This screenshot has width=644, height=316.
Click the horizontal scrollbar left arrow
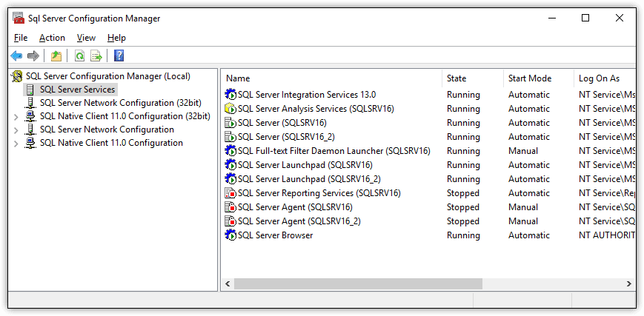[x=228, y=283]
